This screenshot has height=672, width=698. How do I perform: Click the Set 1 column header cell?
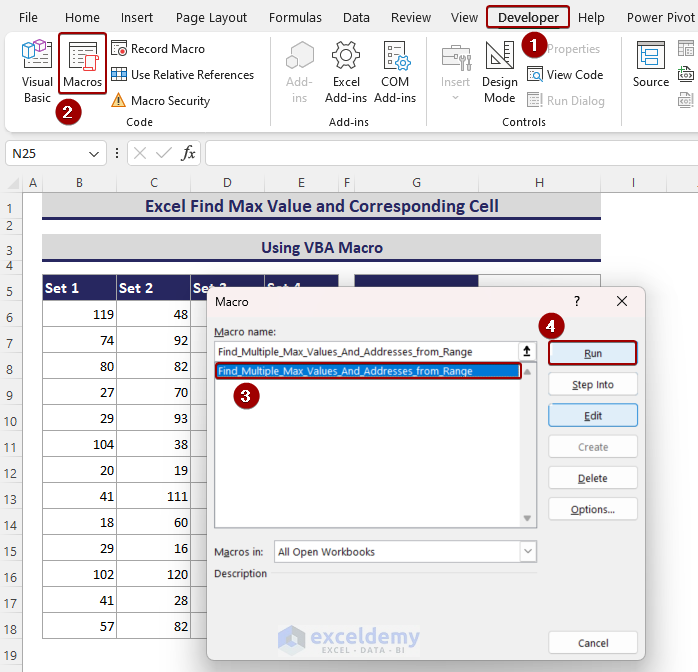79,288
